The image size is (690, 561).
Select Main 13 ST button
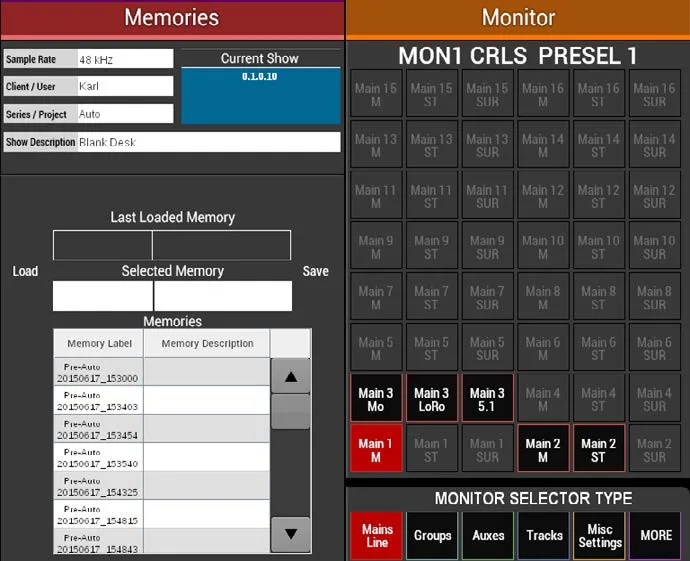(x=432, y=144)
